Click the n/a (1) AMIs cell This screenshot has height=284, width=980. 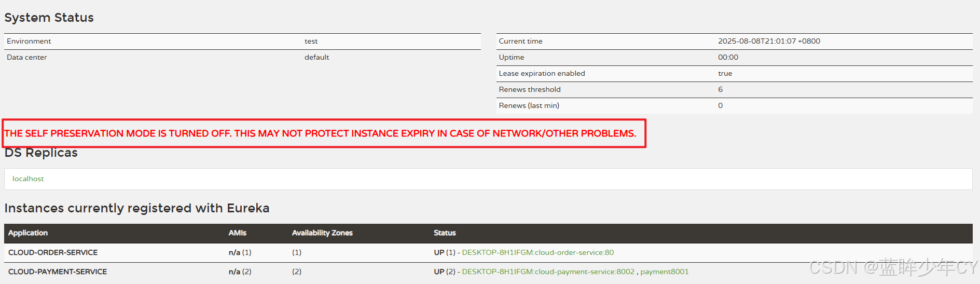tap(240, 252)
